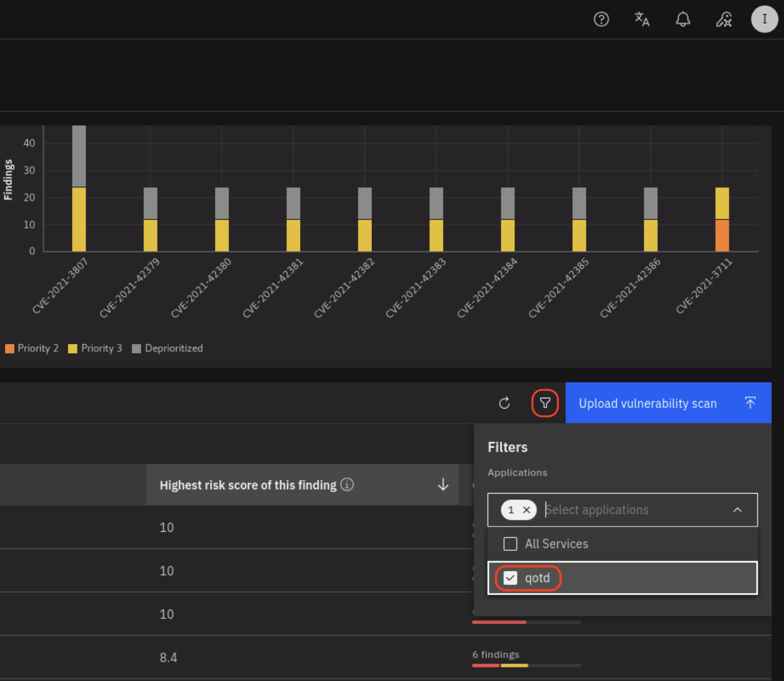Toggle Priority 2 in chart legend
784x681 pixels.
pyautogui.click(x=32, y=348)
